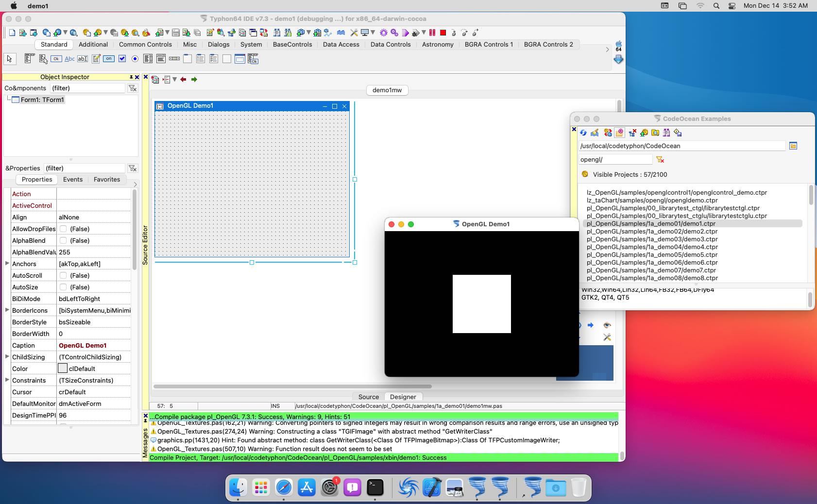Switch to the Common Controls palette tab
The height and width of the screenshot is (504, 817).
pyautogui.click(x=145, y=44)
